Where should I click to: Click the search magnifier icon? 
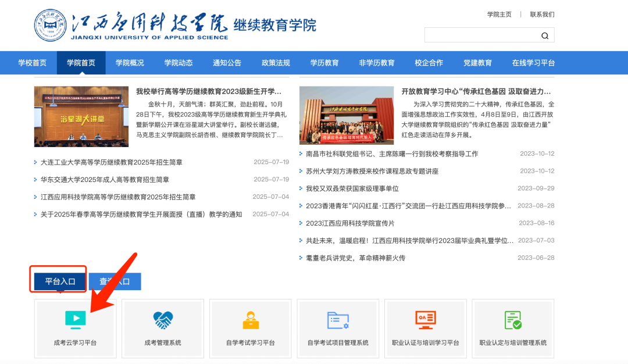pyautogui.click(x=545, y=35)
